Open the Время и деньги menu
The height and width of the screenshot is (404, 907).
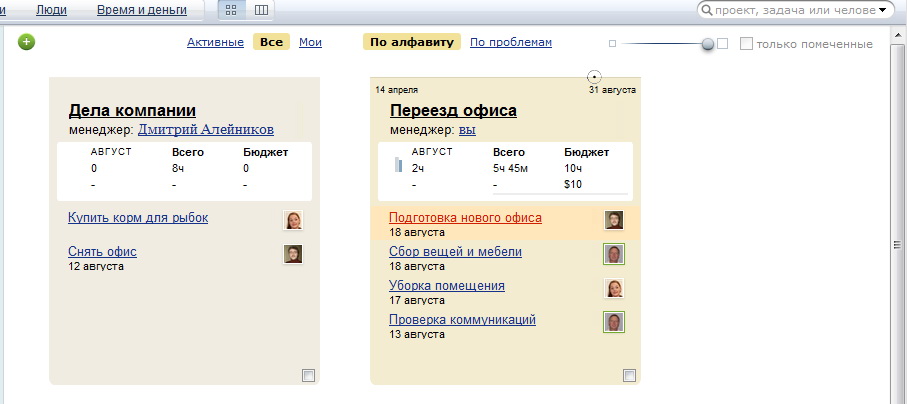click(142, 10)
